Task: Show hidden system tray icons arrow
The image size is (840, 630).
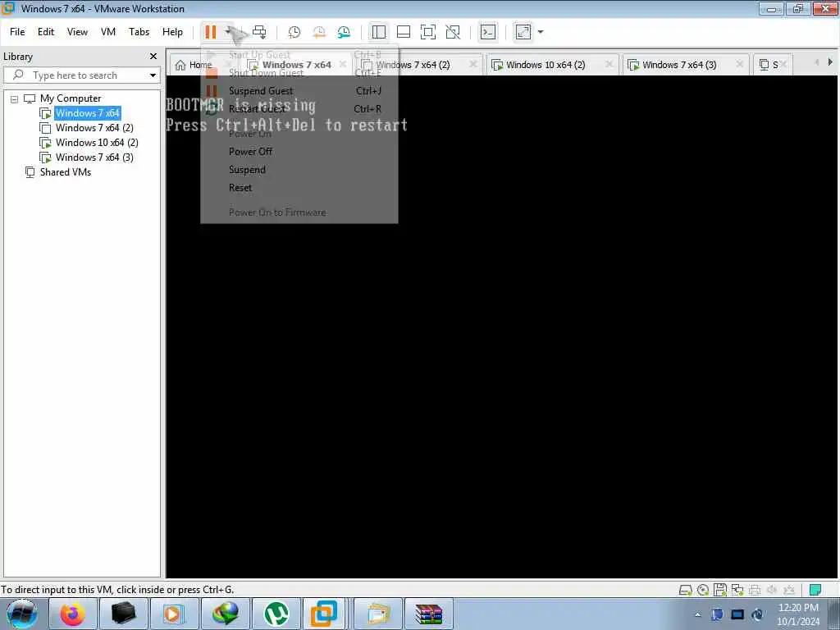Action: click(x=697, y=615)
